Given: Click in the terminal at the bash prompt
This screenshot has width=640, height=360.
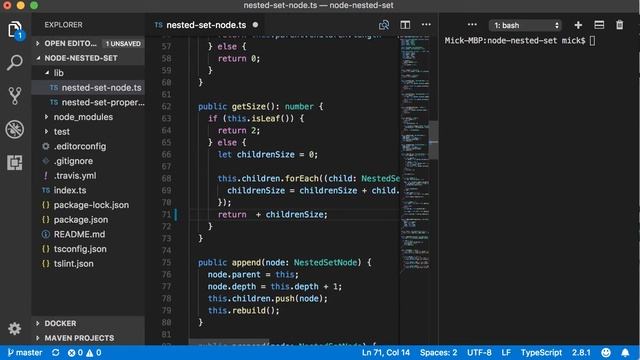Looking at the screenshot, I should pos(592,40).
